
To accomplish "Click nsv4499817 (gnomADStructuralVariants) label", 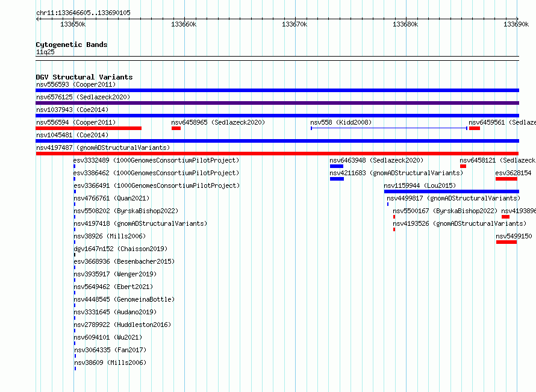I will tap(453, 198).
